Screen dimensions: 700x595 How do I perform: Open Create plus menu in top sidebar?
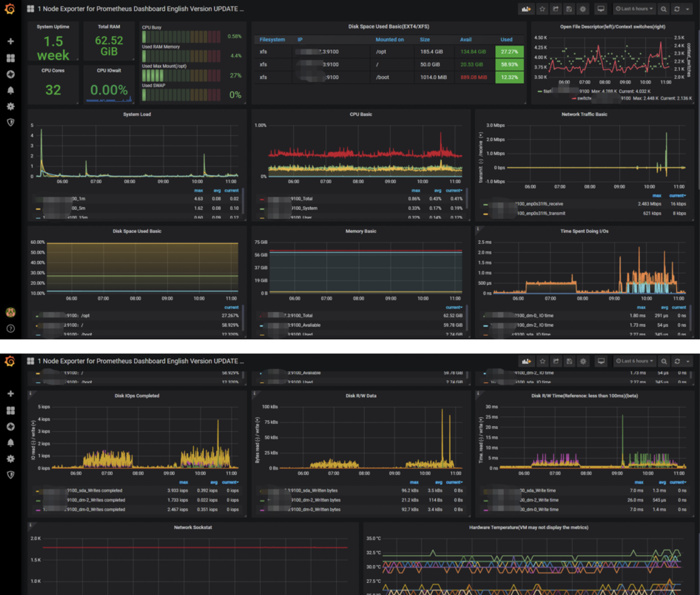click(x=11, y=41)
